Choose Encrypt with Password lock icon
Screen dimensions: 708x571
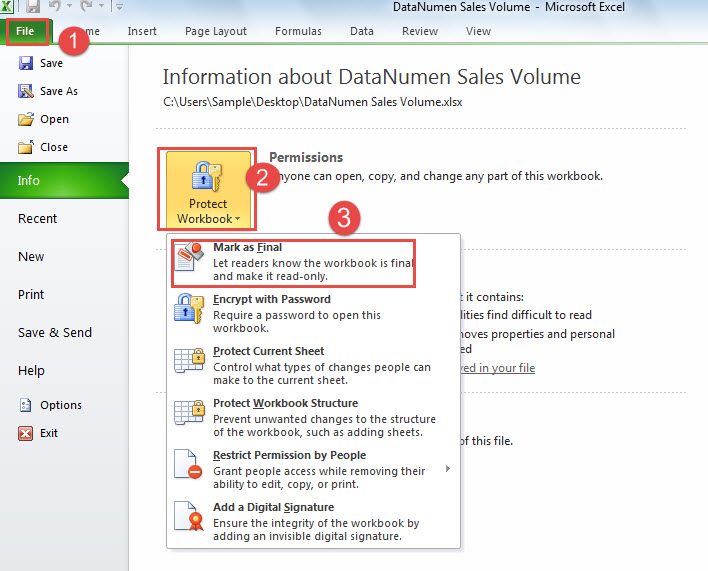[190, 312]
